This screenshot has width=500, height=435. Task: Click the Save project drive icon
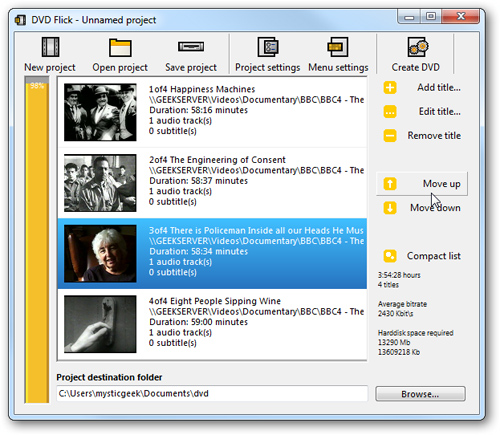(191, 46)
